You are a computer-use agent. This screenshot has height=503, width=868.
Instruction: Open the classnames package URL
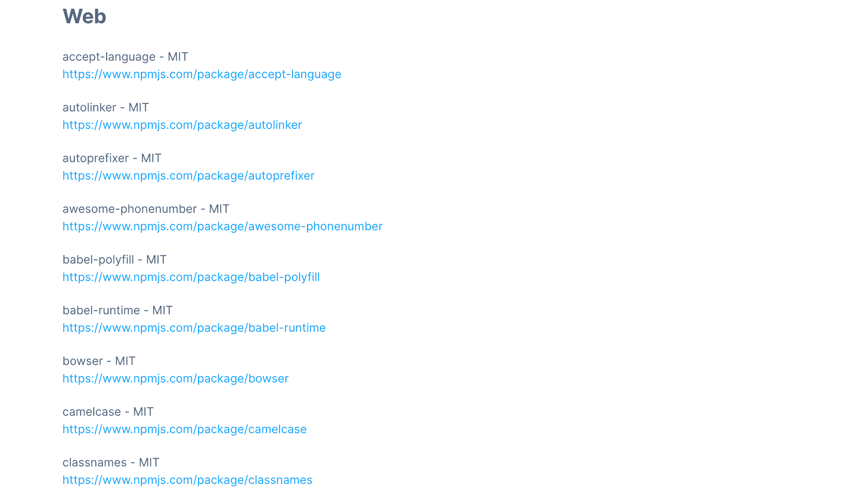tap(187, 480)
